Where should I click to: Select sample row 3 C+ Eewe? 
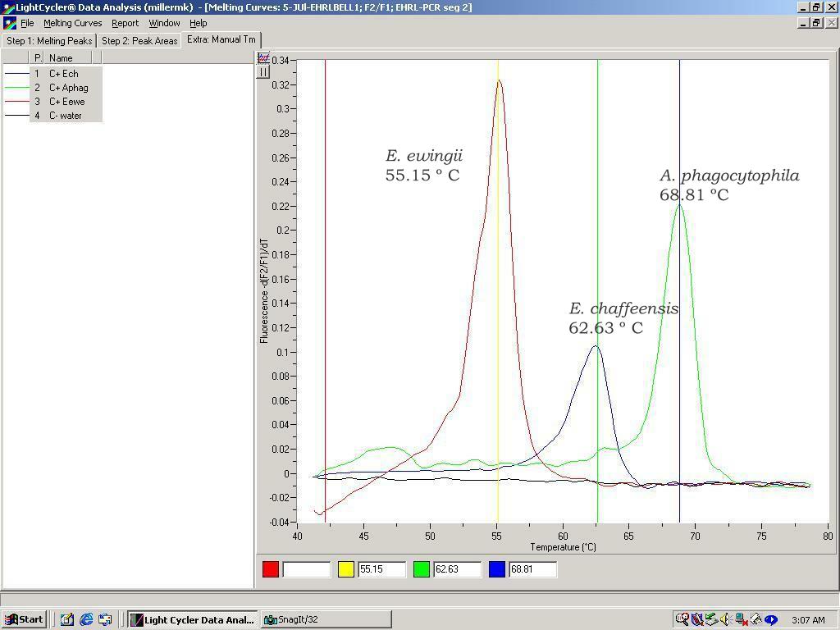click(66, 102)
